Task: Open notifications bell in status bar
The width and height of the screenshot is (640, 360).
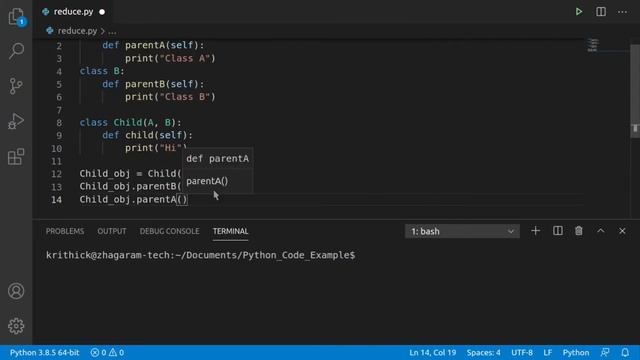Action: [x=625, y=352]
